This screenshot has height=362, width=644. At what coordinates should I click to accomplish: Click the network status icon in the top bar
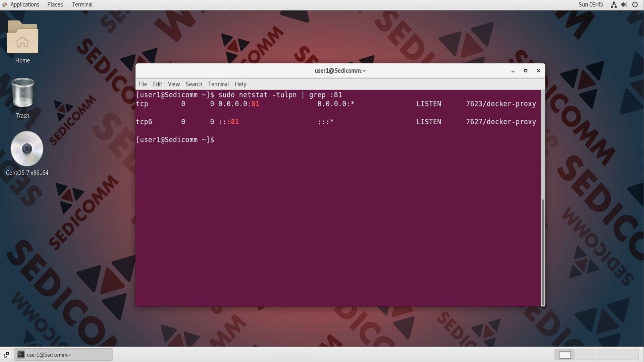(613, 4)
